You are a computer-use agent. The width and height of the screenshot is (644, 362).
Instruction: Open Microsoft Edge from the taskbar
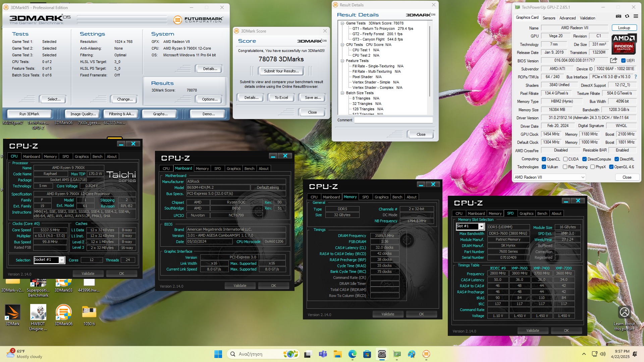[352, 354]
